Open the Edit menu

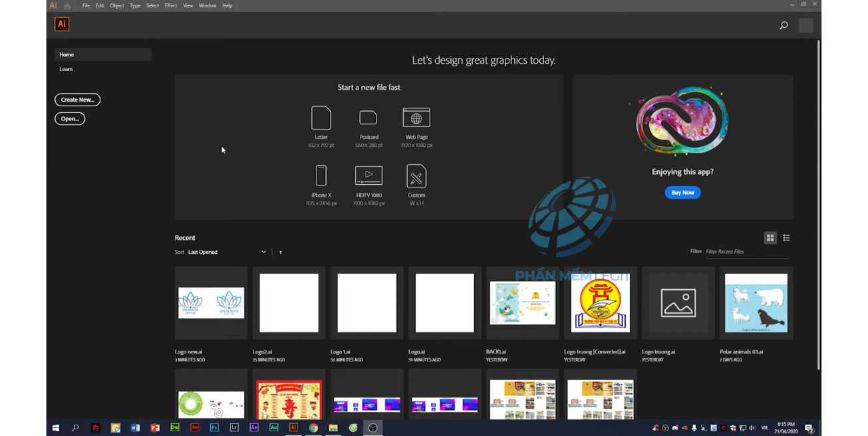(100, 5)
